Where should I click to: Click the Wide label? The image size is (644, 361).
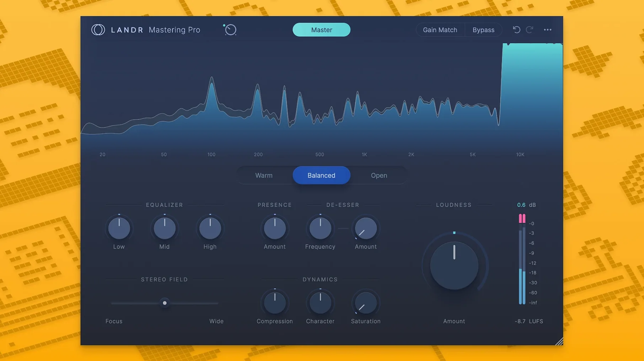(x=216, y=321)
